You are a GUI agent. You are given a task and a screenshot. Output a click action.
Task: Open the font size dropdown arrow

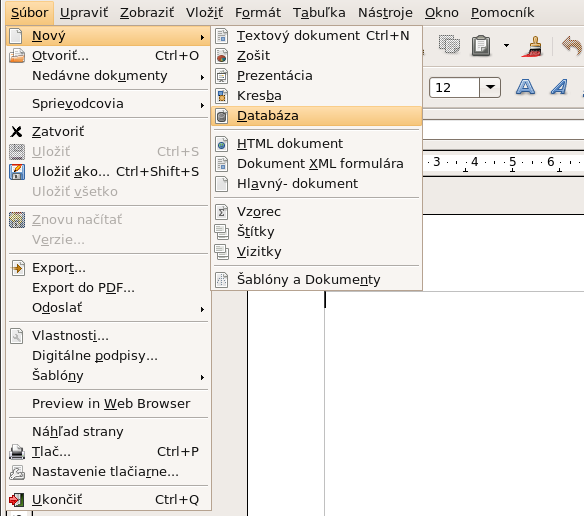(490, 88)
